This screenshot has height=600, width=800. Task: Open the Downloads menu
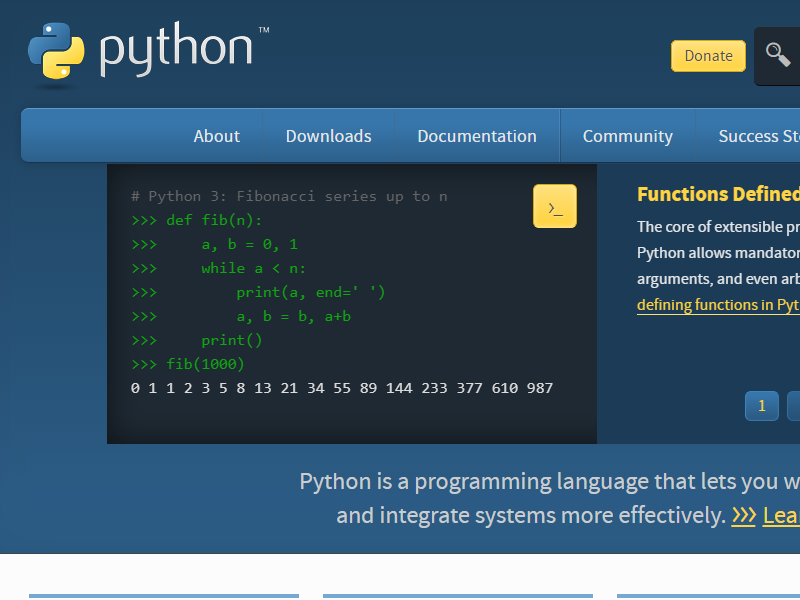coord(329,136)
